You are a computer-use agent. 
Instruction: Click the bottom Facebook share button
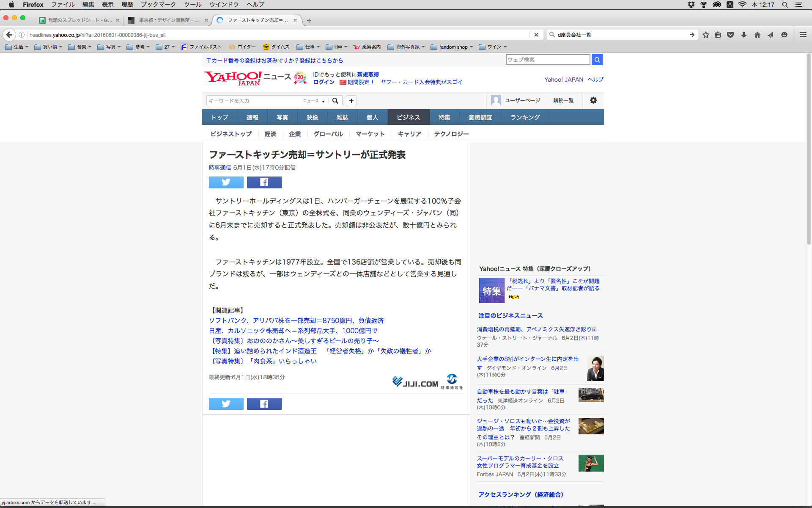264,404
